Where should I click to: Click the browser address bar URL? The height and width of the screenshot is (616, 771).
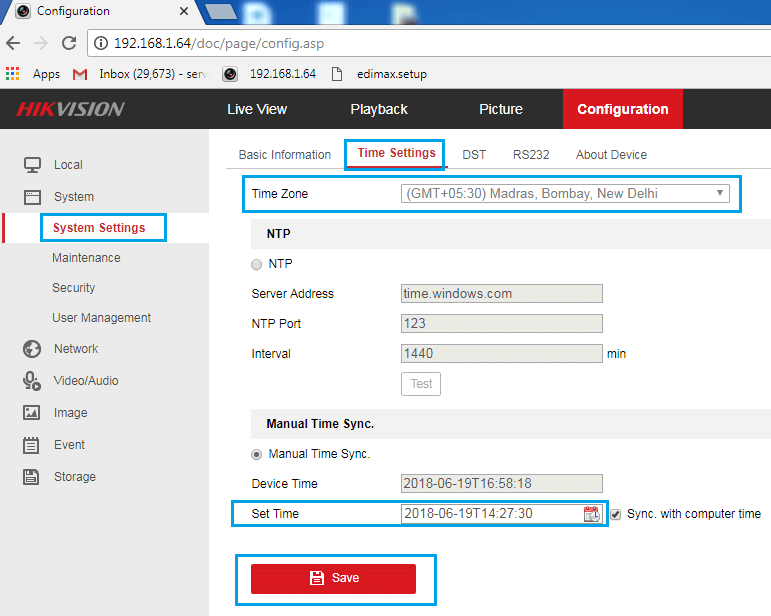[x=219, y=43]
